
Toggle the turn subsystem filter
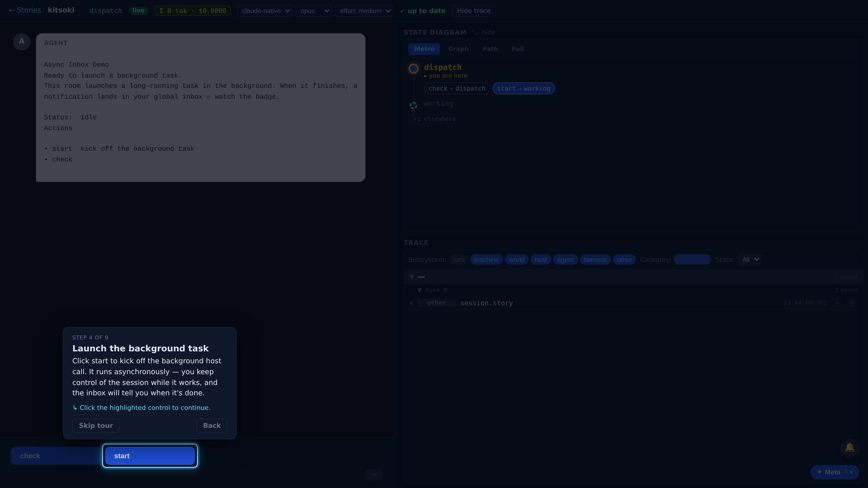point(458,260)
